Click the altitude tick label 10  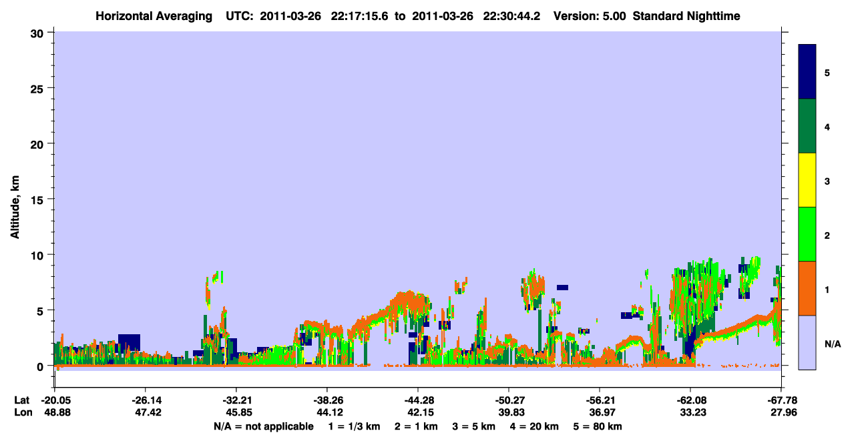click(x=39, y=255)
